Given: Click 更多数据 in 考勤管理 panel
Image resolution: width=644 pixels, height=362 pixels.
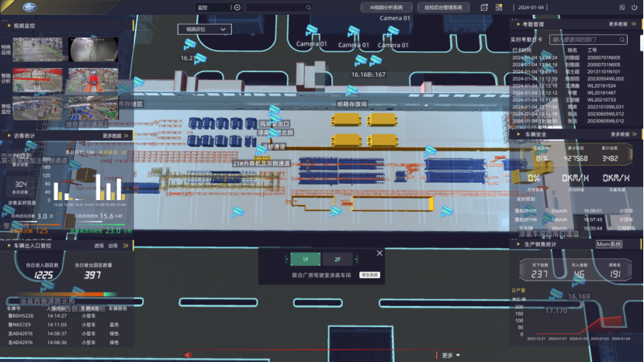Looking at the screenshot, I should [x=620, y=24].
